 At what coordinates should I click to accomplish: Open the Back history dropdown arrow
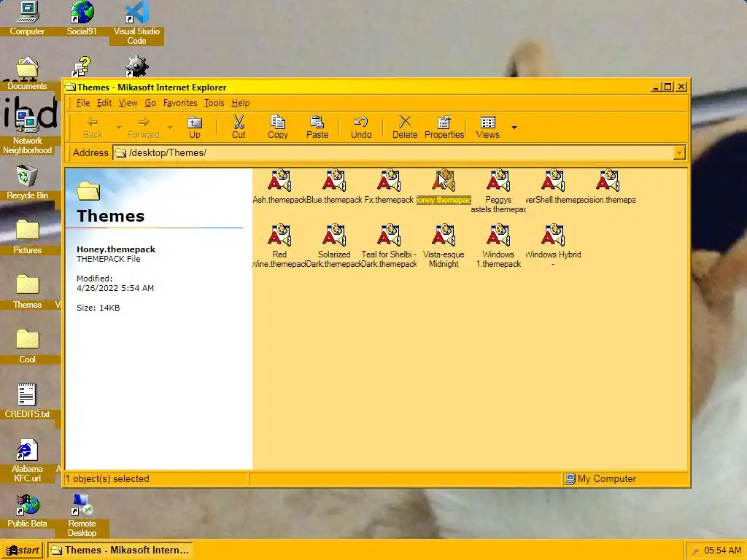point(119,127)
